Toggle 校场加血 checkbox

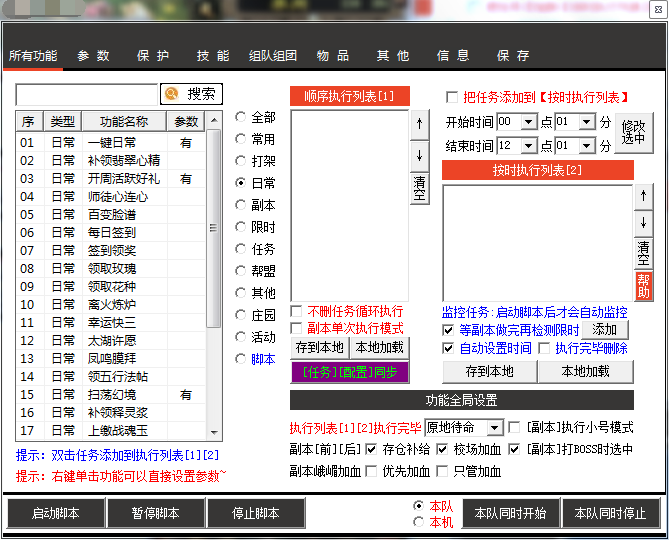click(442, 449)
